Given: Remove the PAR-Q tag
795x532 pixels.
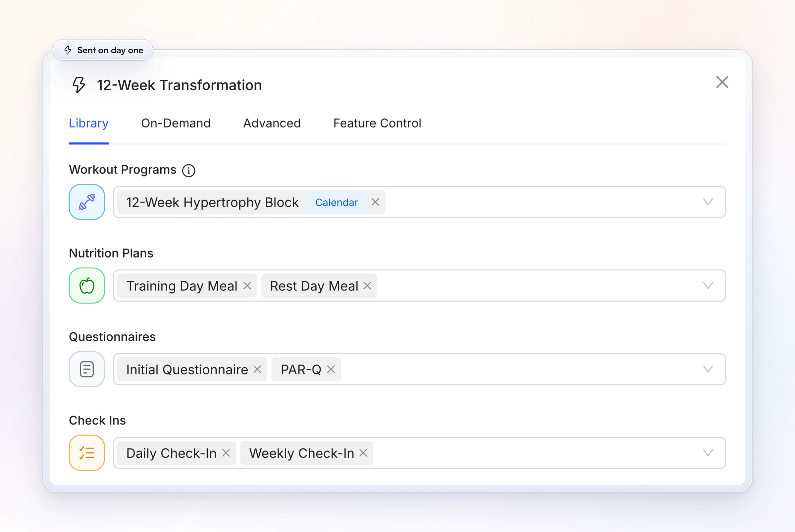Looking at the screenshot, I should click(x=331, y=369).
